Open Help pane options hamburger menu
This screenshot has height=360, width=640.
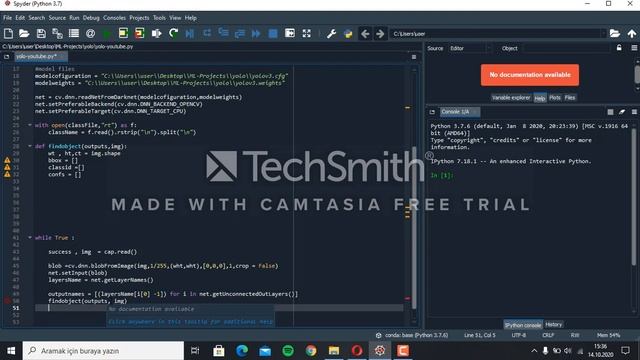coord(634,48)
